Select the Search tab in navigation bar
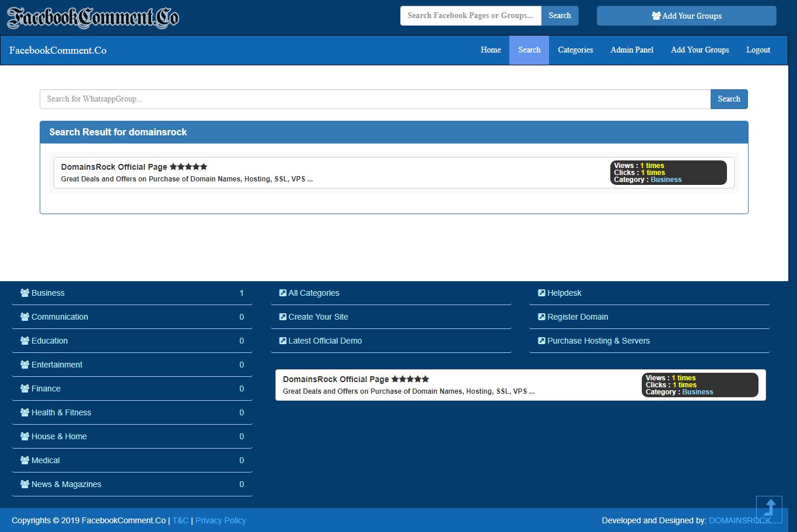This screenshot has width=797, height=532. tap(529, 50)
